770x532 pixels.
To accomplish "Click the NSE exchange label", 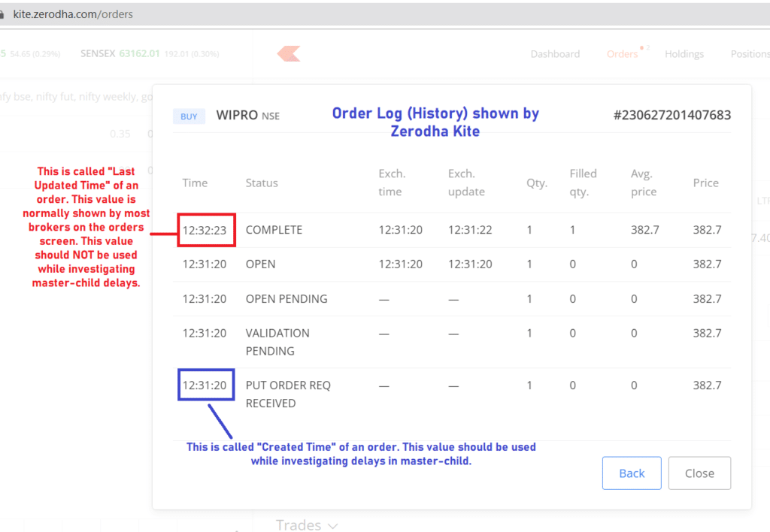I will [271, 116].
